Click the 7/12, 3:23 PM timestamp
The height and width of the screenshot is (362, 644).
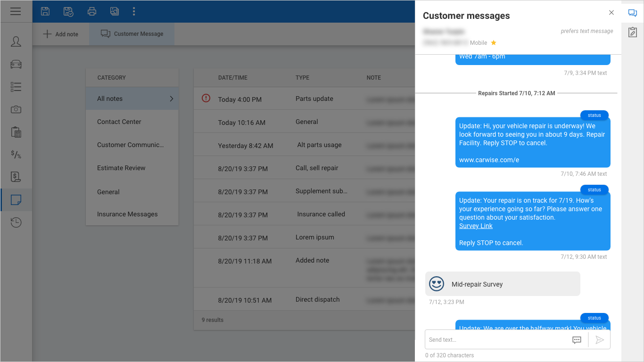[446, 302]
